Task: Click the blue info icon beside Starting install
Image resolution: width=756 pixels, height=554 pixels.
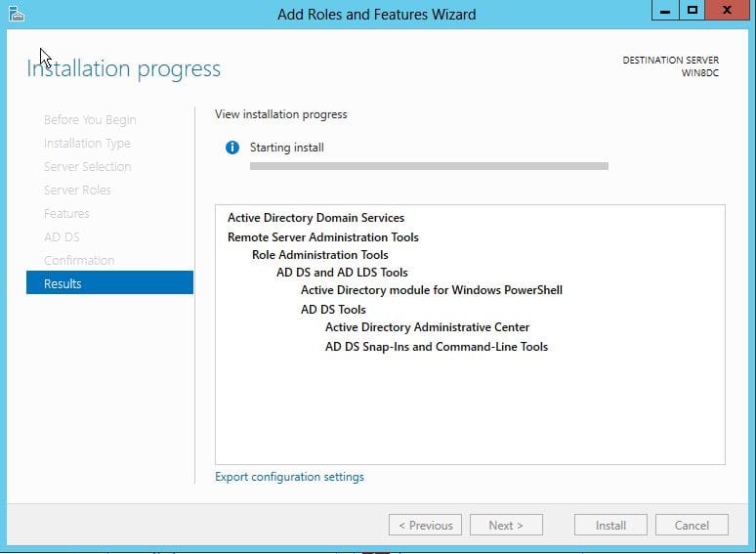Action: coord(231,148)
